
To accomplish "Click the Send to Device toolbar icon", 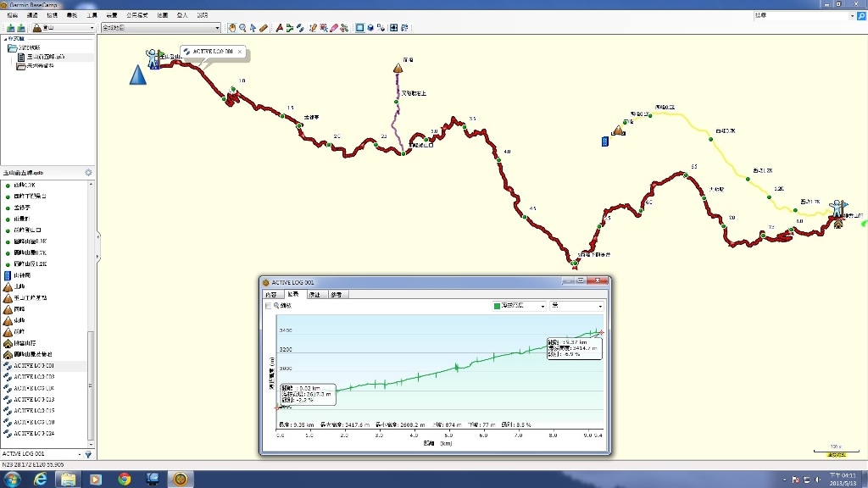I will pyautogui.click(x=10, y=28).
